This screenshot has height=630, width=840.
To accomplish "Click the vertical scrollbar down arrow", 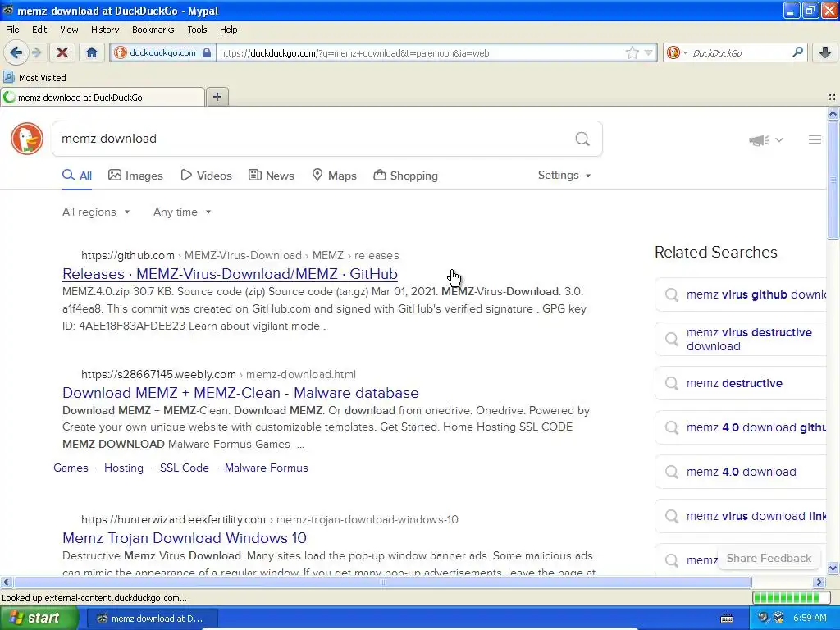I will coord(833,568).
